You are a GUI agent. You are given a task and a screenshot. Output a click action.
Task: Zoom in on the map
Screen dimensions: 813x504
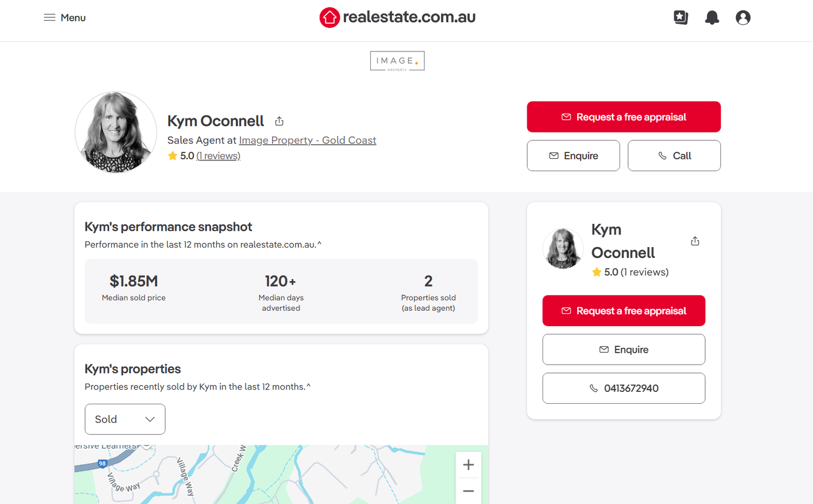(x=468, y=464)
